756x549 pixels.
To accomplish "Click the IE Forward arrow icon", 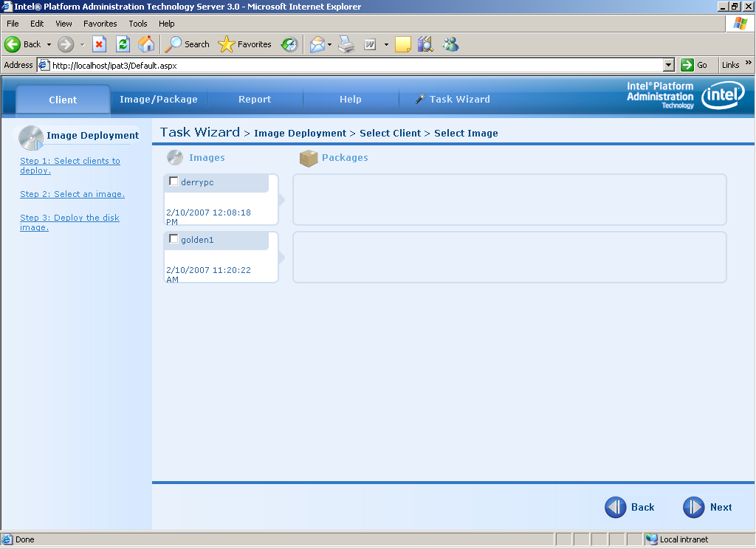I will (66, 44).
